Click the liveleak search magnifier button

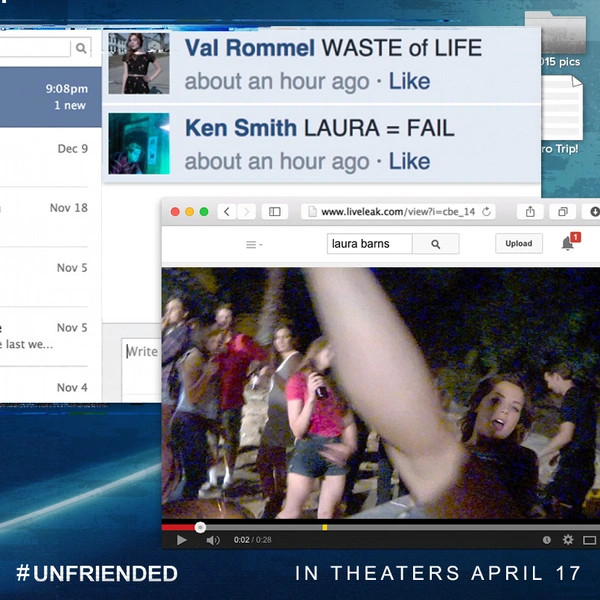pos(435,244)
